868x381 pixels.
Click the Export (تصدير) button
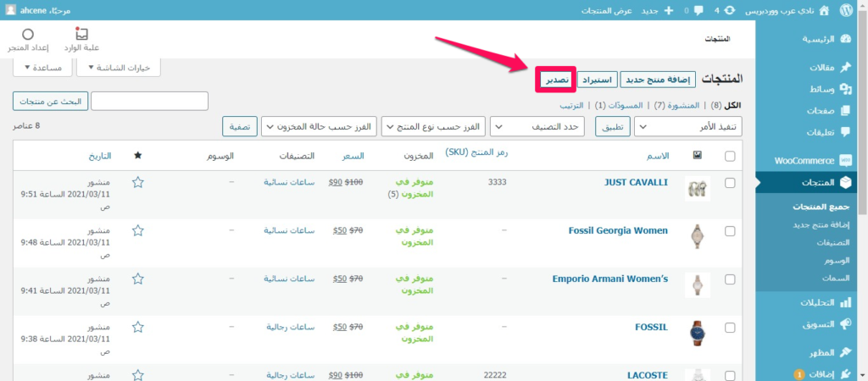tap(555, 80)
